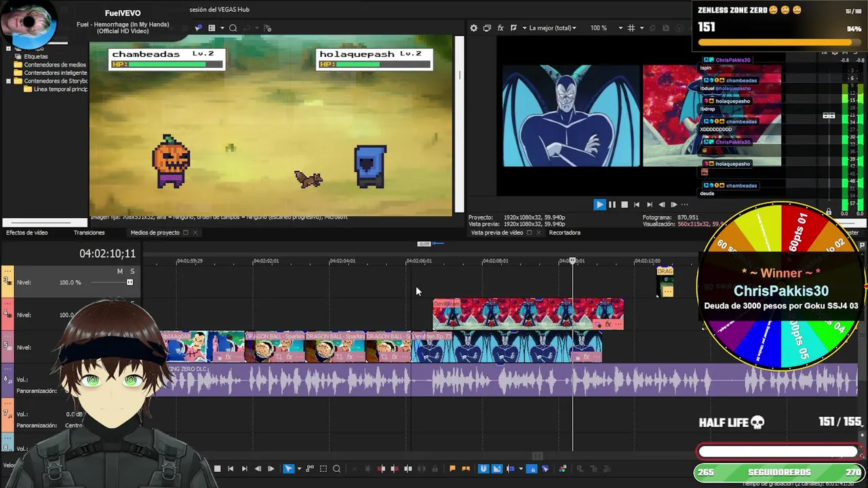
Task: Pause the video preview
Action: (612, 204)
